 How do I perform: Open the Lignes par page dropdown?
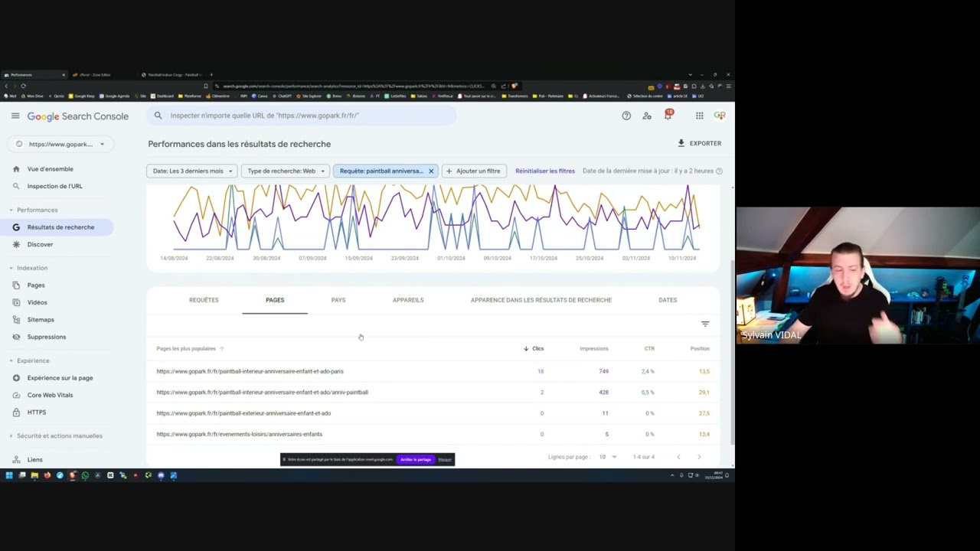click(x=608, y=457)
